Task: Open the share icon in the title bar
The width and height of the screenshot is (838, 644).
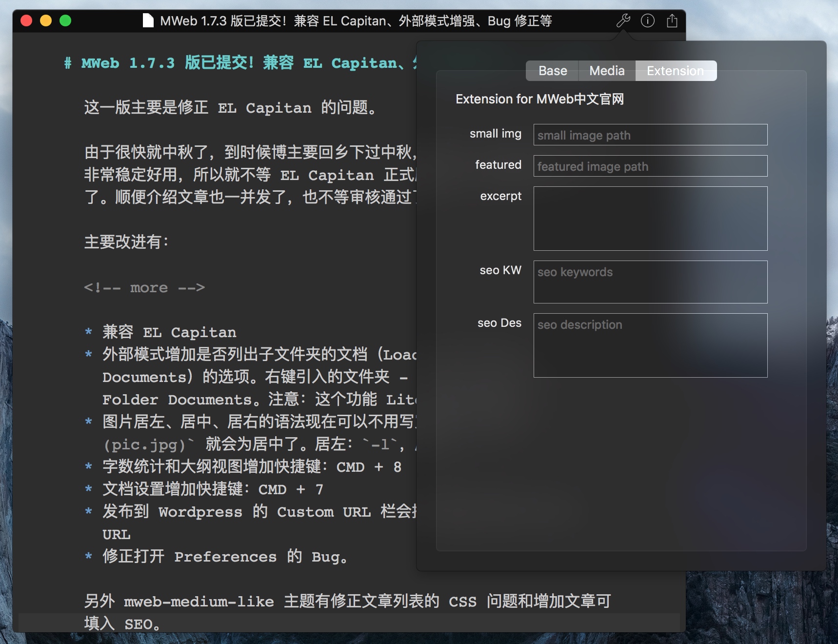Action: (672, 20)
